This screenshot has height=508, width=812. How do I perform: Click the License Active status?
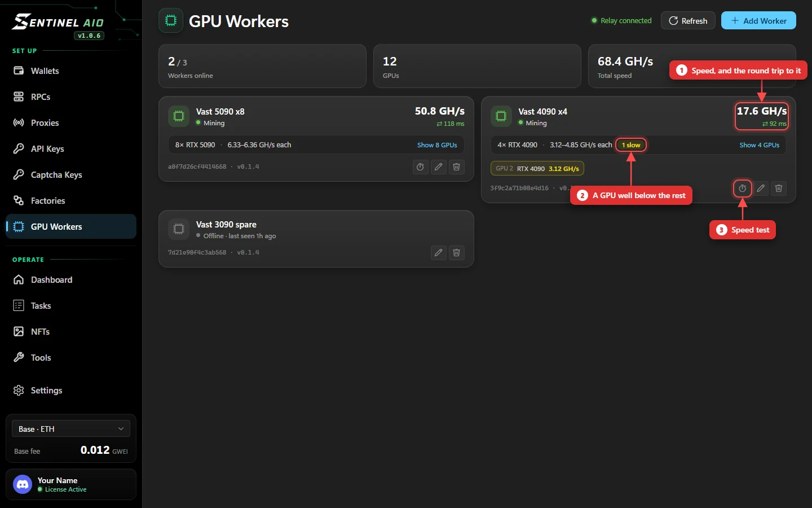coord(62,490)
